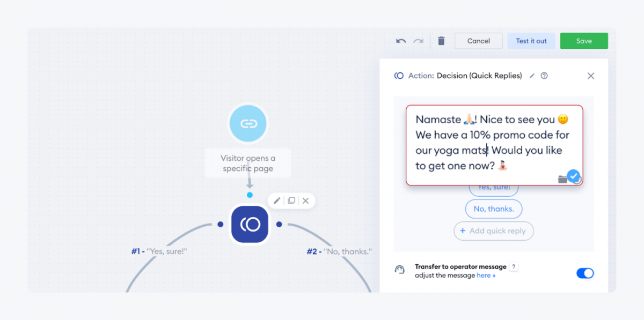Remove the node via its X icon
This screenshot has width=644, height=320.
[305, 200]
